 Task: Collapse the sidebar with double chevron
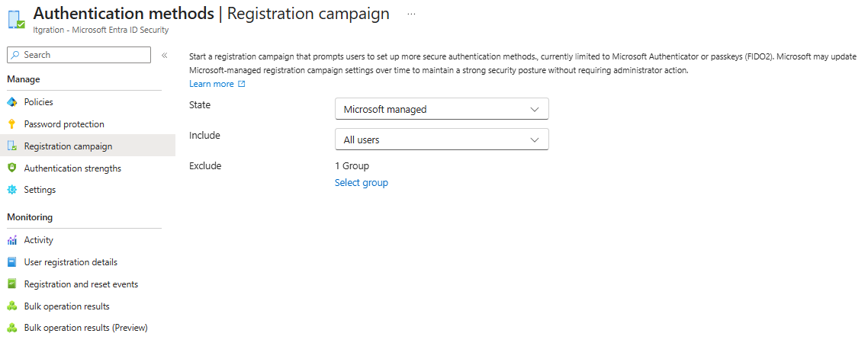pos(165,56)
